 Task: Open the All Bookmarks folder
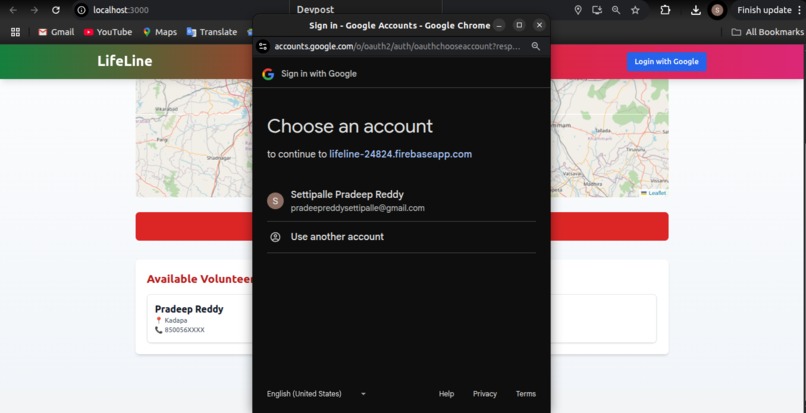click(x=767, y=32)
